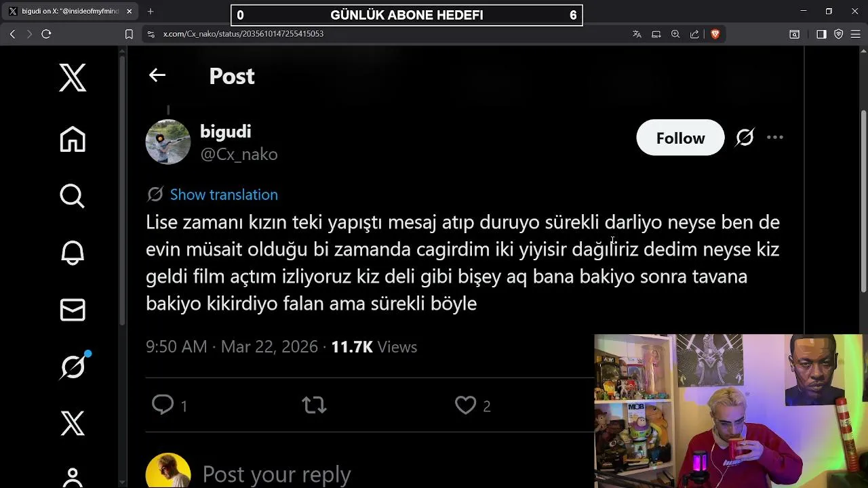Click the reply speech bubble icon
Screen dimensions: 868x488
(x=163, y=405)
